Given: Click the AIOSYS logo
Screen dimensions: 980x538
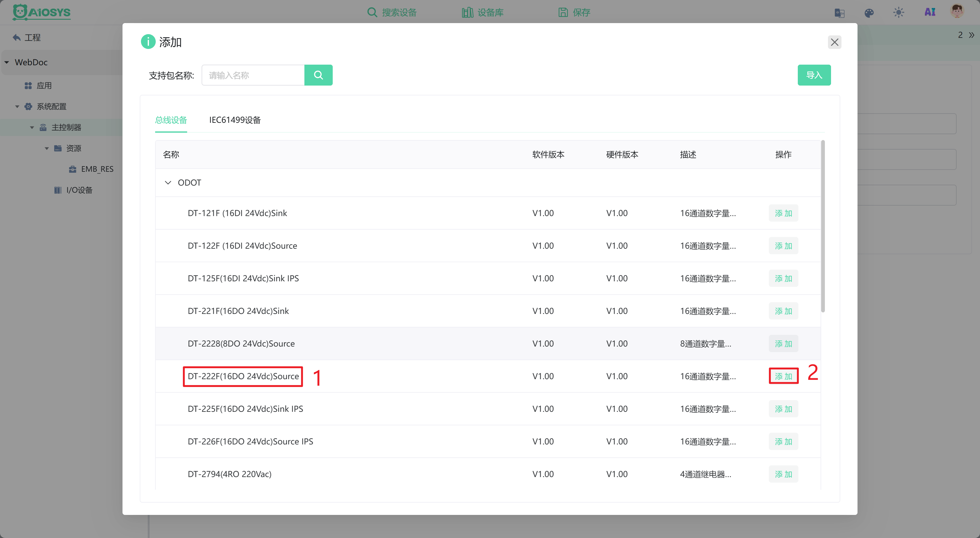Looking at the screenshot, I should [42, 12].
